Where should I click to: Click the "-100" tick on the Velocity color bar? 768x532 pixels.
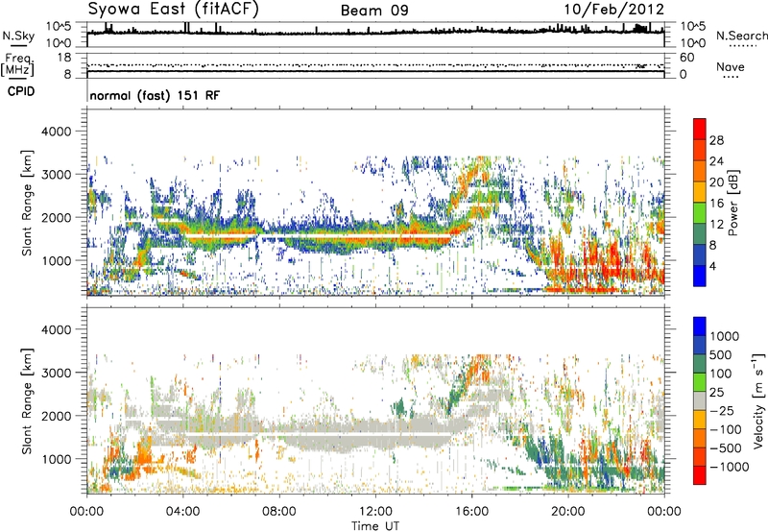point(726,429)
